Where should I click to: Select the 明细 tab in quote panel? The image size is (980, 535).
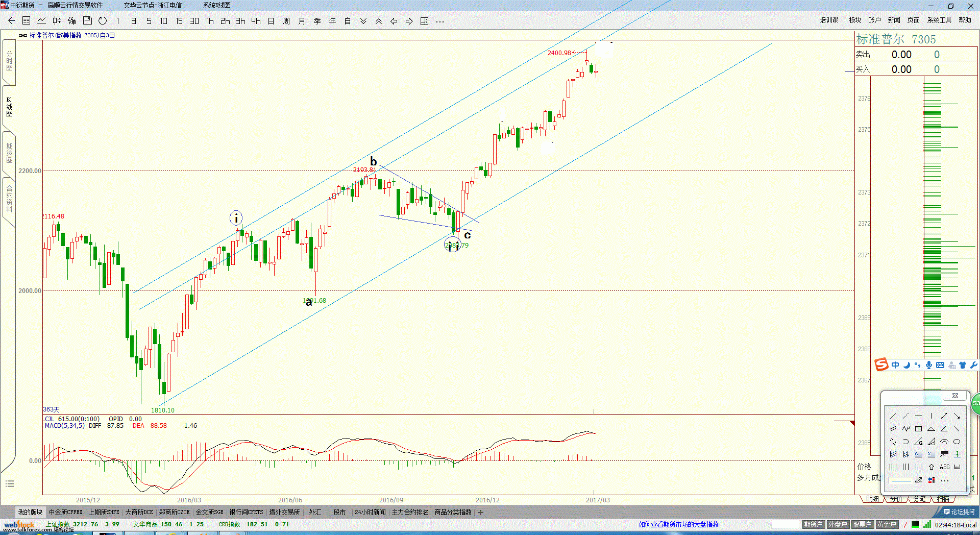point(872,499)
